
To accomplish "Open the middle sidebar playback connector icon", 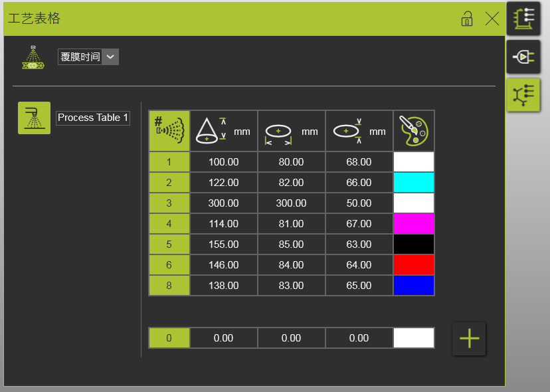I will [523, 56].
